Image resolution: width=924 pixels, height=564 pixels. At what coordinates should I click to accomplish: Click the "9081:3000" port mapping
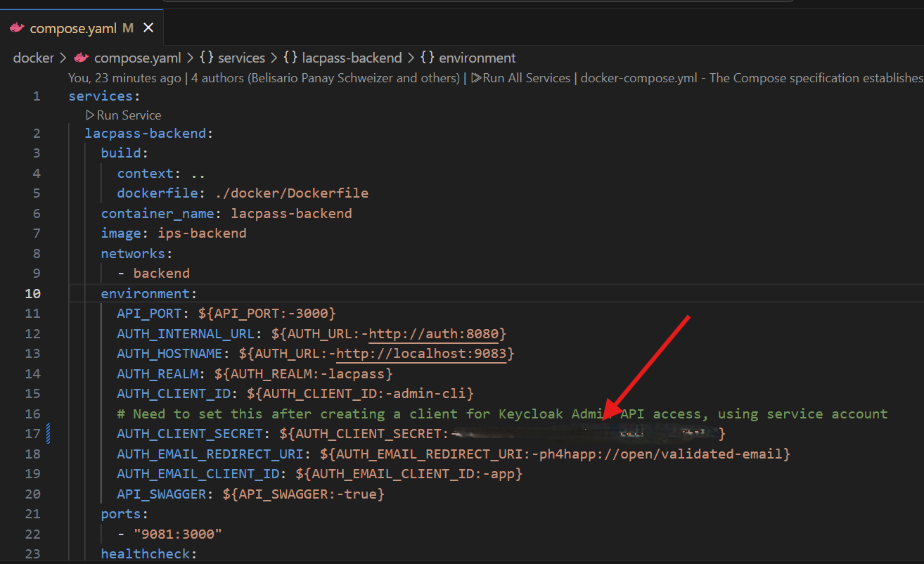(178, 534)
